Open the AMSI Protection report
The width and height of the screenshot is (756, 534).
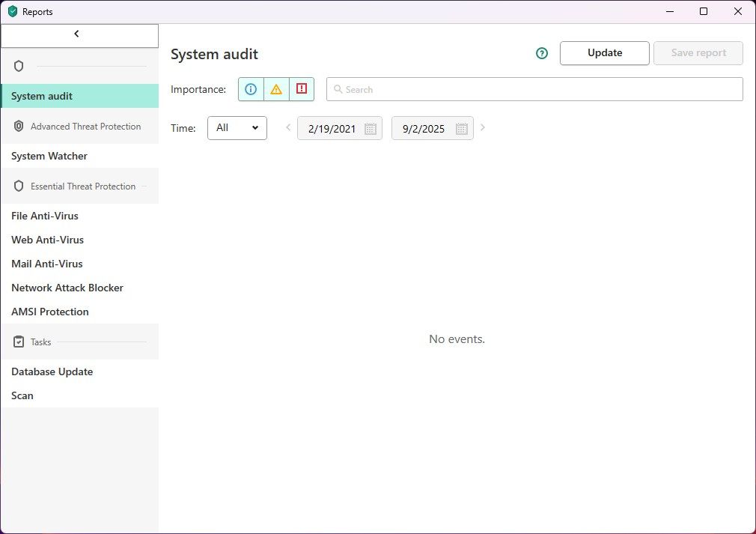coord(79,312)
